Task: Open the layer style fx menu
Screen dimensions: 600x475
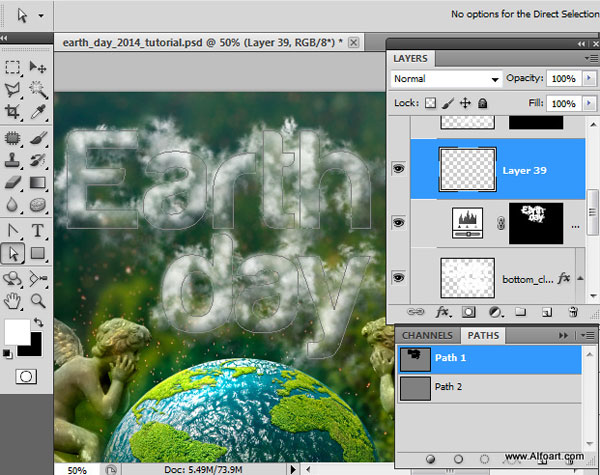Action: point(443,312)
